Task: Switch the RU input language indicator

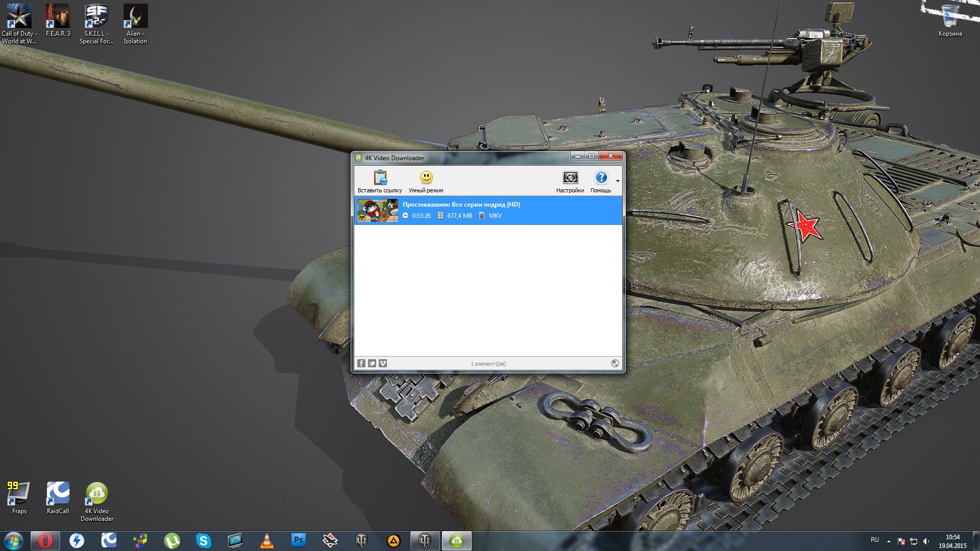Action: coord(875,540)
